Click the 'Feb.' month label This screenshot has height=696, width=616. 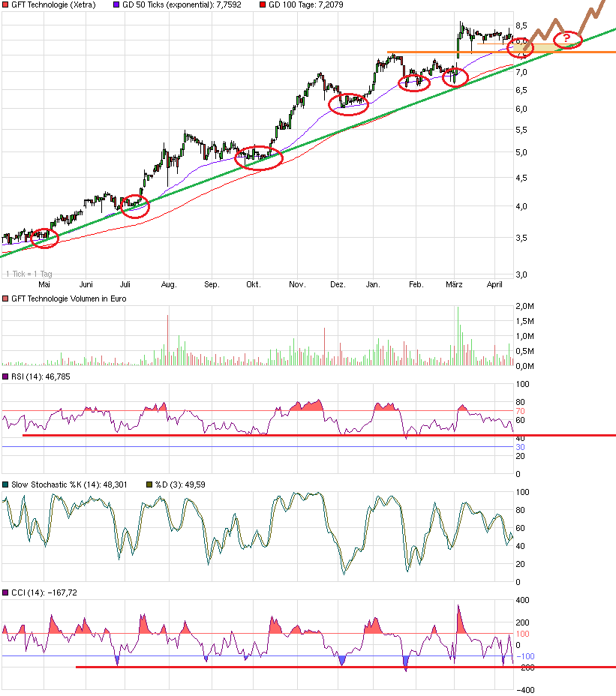(x=416, y=284)
